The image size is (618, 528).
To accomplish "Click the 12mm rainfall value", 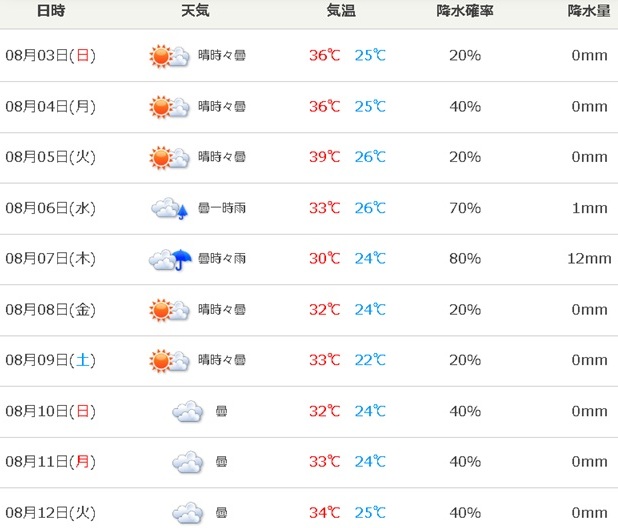I will click(589, 258).
